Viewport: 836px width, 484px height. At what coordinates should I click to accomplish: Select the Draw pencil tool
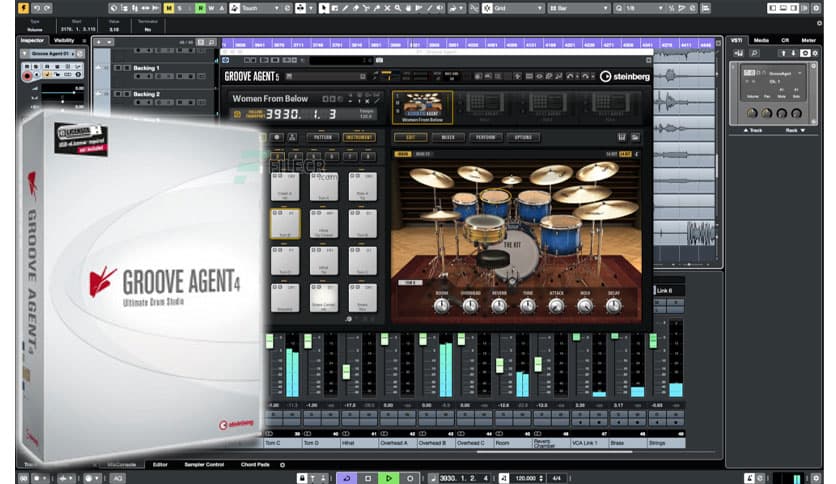click(x=345, y=8)
